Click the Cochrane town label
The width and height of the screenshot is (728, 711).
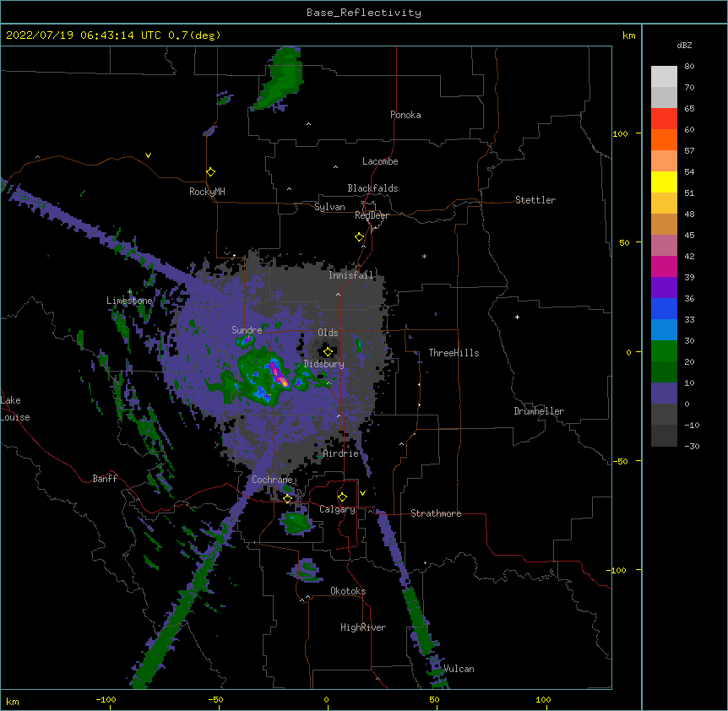pos(272,480)
